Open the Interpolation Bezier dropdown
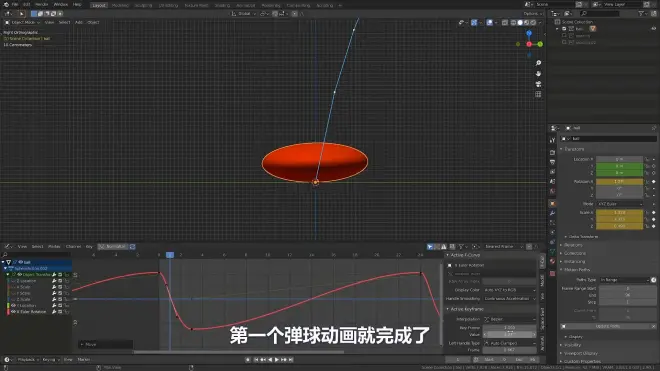660x371 pixels. pyautogui.click(x=509, y=319)
